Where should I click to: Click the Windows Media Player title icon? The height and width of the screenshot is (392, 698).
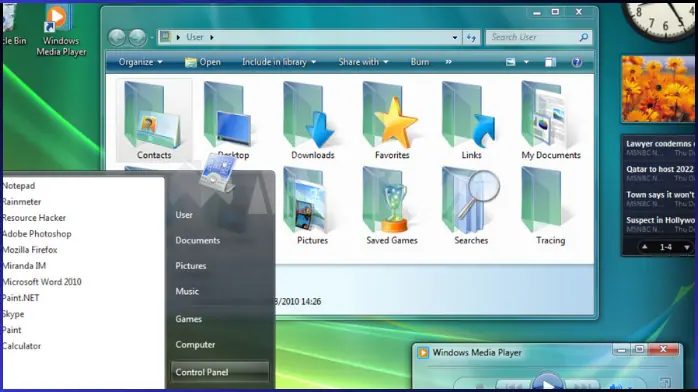(423, 353)
